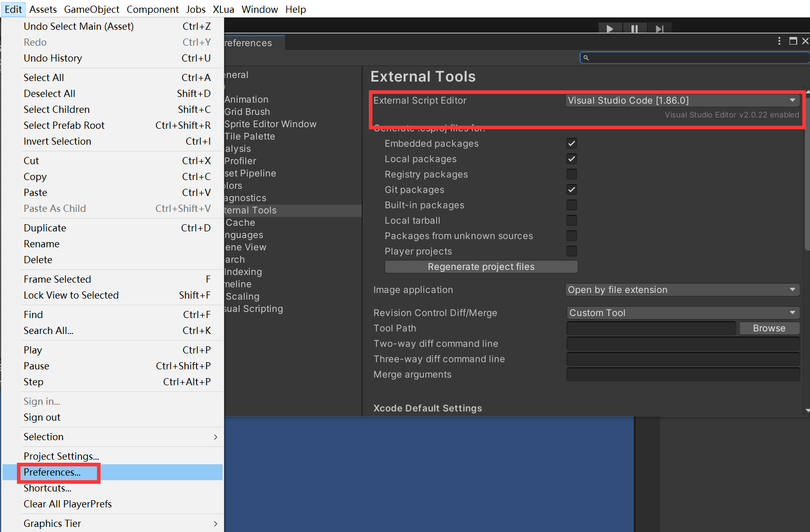Click the Two-way diff command line field
Screen dimensions: 810x532
pos(683,344)
